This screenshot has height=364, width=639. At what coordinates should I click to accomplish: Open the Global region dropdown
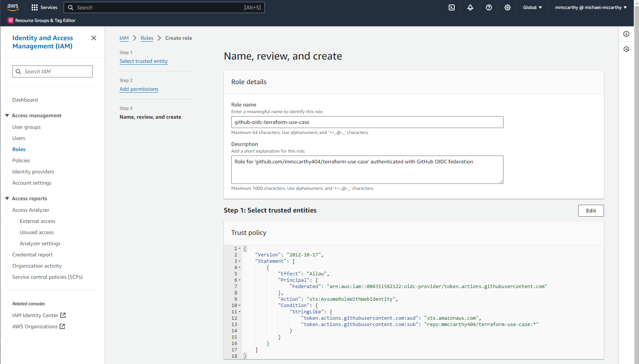(x=532, y=7)
